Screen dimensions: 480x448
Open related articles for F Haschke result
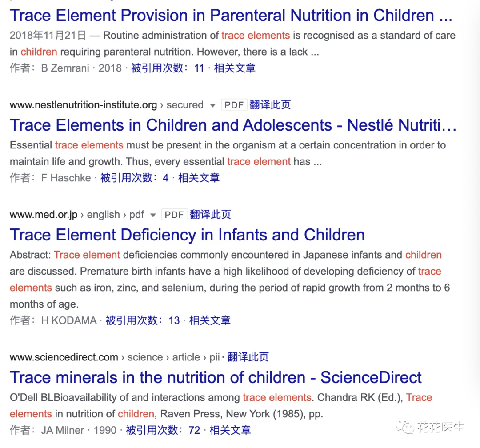199,178
